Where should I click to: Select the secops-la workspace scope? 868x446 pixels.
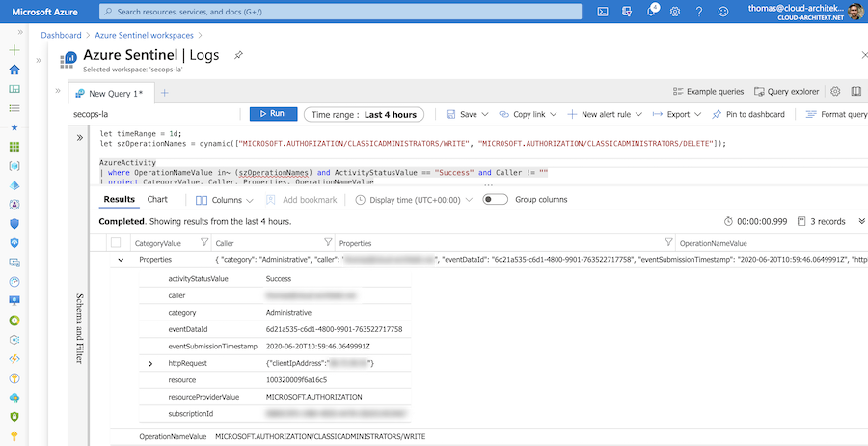pos(91,114)
